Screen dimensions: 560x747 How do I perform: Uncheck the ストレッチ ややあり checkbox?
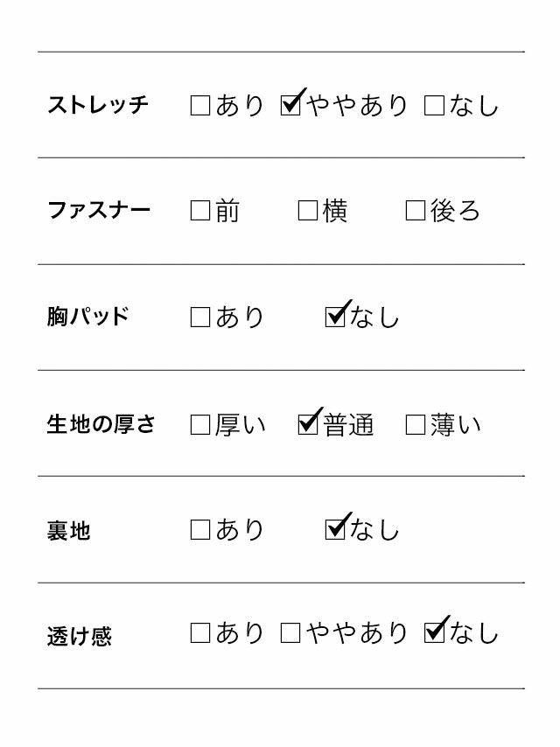coord(290,106)
